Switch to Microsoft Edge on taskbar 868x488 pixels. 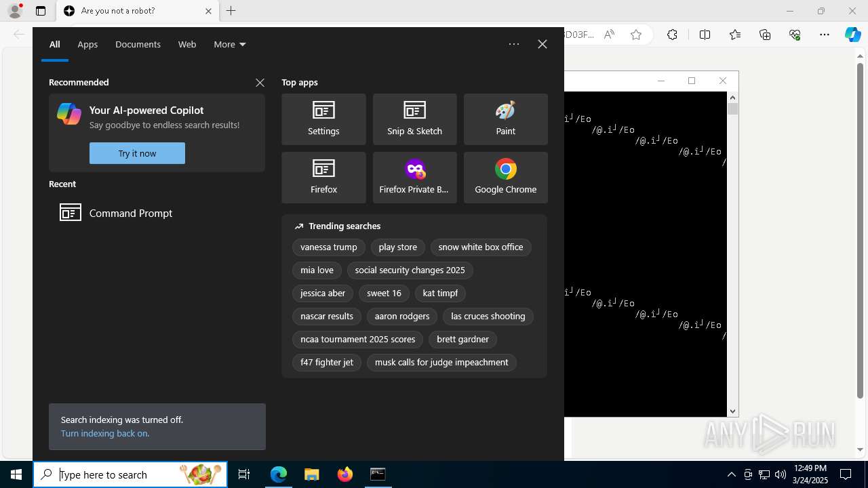(279, 474)
